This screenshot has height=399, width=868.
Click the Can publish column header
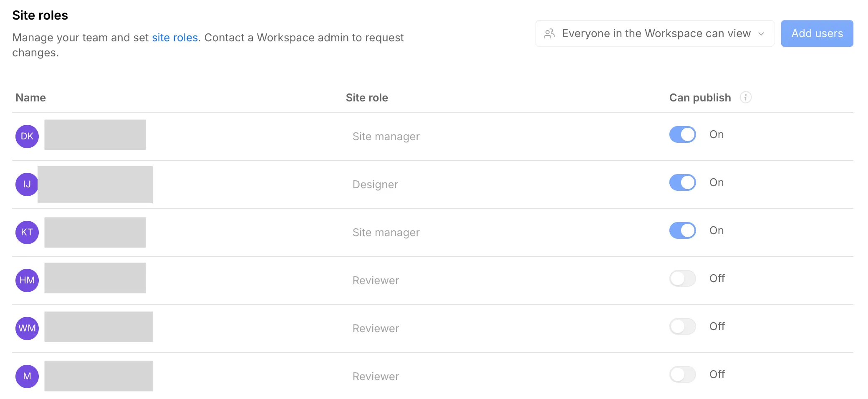click(x=700, y=98)
